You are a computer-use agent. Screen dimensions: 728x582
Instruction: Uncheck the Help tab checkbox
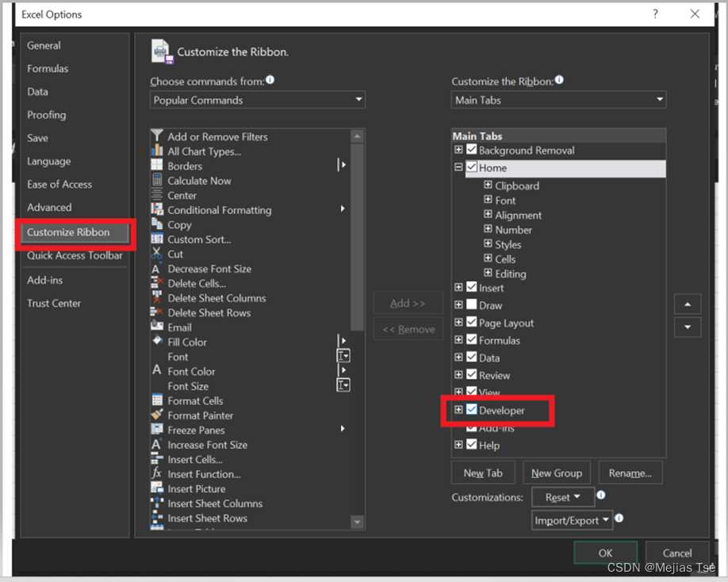(x=472, y=444)
